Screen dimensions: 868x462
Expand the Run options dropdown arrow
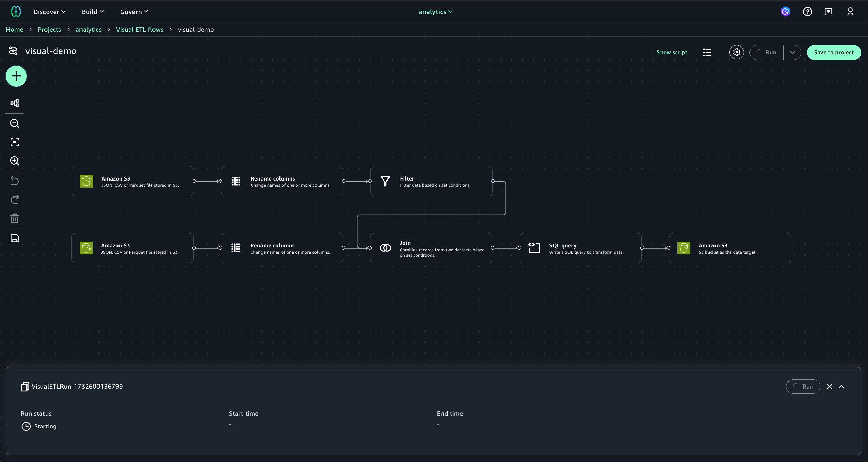(792, 52)
